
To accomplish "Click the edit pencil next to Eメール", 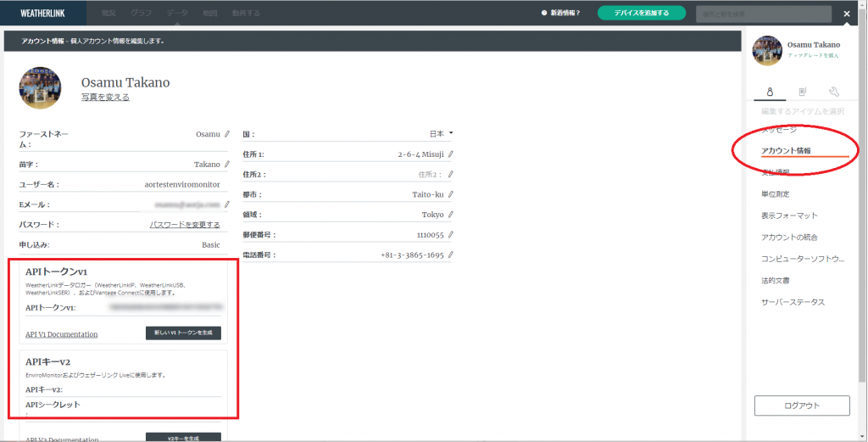I will [227, 204].
